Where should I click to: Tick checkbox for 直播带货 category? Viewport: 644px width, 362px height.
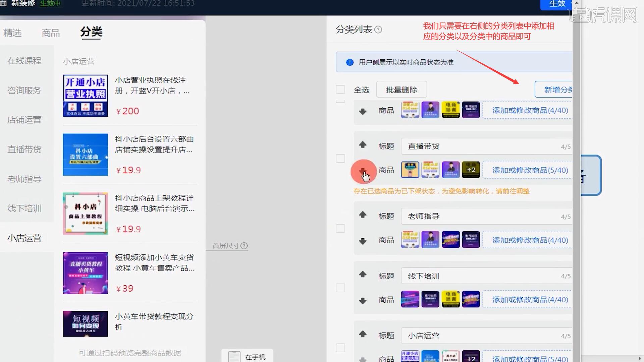pyautogui.click(x=340, y=159)
